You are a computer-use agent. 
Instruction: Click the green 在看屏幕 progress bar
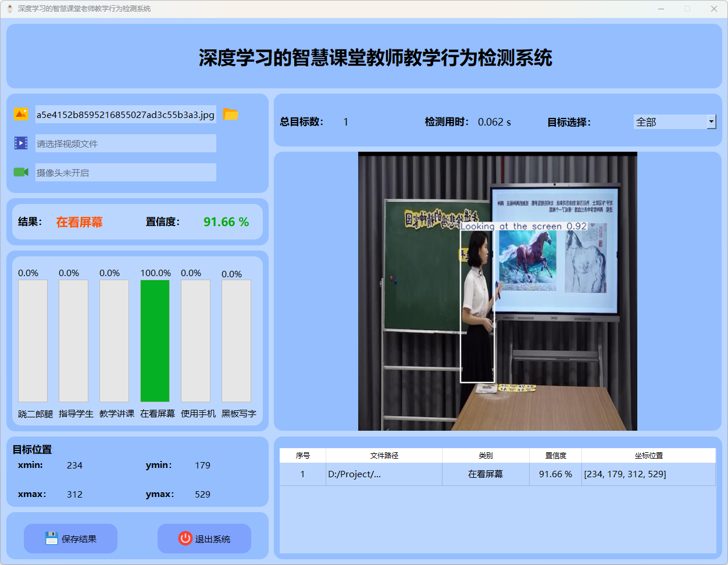[x=155, y=341]
